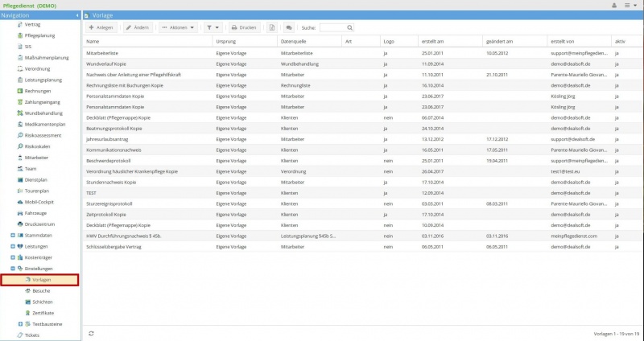Open Medikamentenplan icon
Image resolution: width=644 pixels, height=341 pixels.
20,125
